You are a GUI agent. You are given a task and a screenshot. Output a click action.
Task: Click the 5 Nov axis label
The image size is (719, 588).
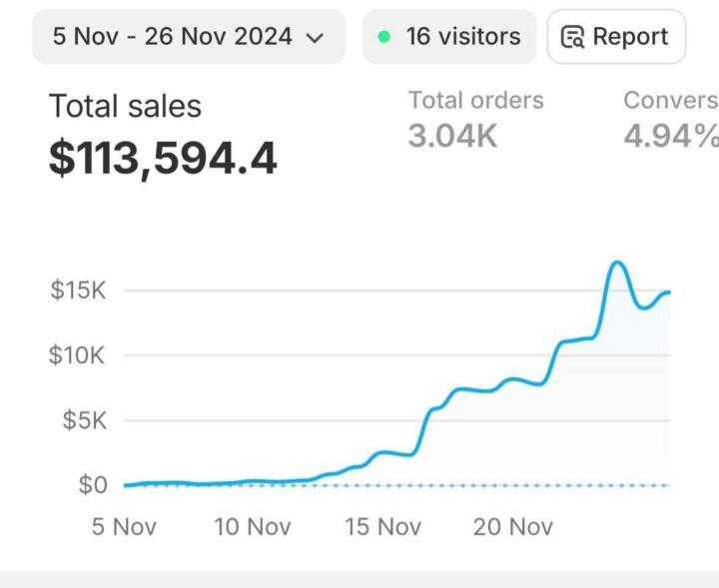click(x=124, y=526)
